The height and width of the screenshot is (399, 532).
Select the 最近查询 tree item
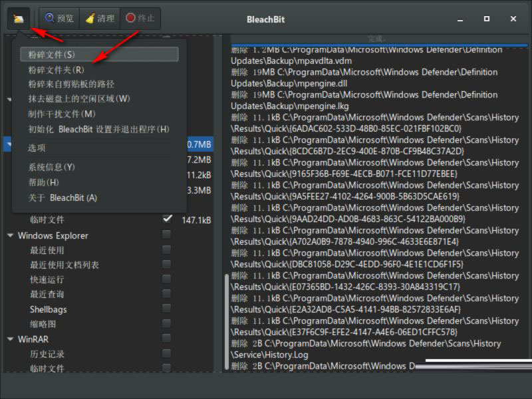point(47,294)
